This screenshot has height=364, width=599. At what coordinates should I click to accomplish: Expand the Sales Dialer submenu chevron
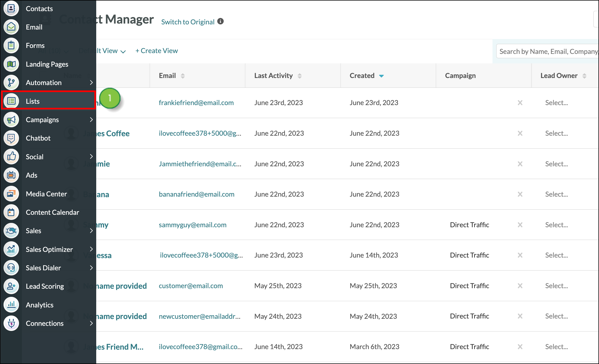coord(91,268)
